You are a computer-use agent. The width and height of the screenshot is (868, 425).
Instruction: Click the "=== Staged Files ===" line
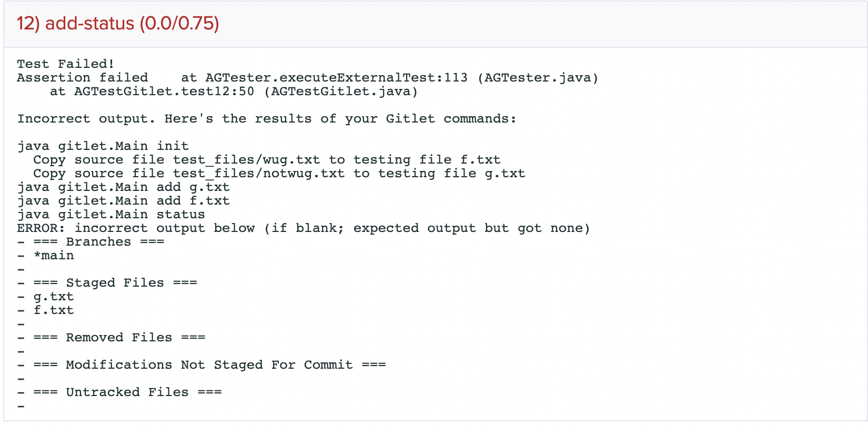(115, 283)
